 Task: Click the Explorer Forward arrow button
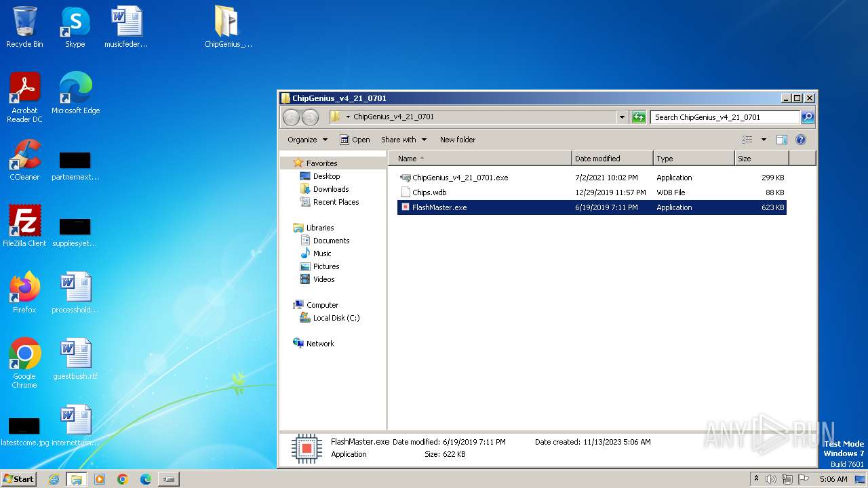point(310,117)
